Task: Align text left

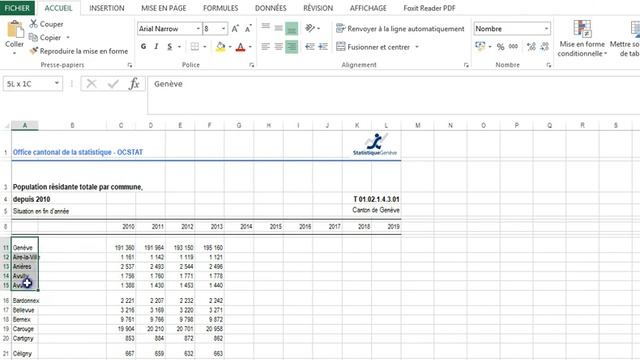Action: [266, 47]
